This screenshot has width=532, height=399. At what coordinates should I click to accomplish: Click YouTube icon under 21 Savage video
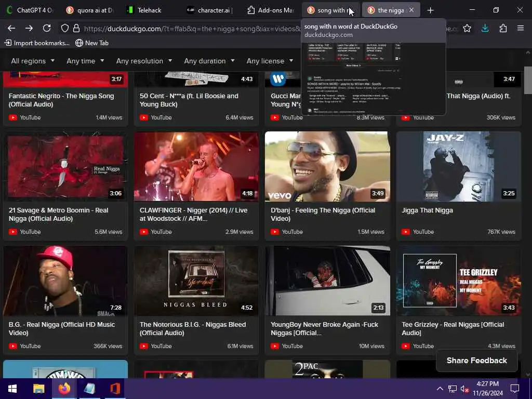13,232
